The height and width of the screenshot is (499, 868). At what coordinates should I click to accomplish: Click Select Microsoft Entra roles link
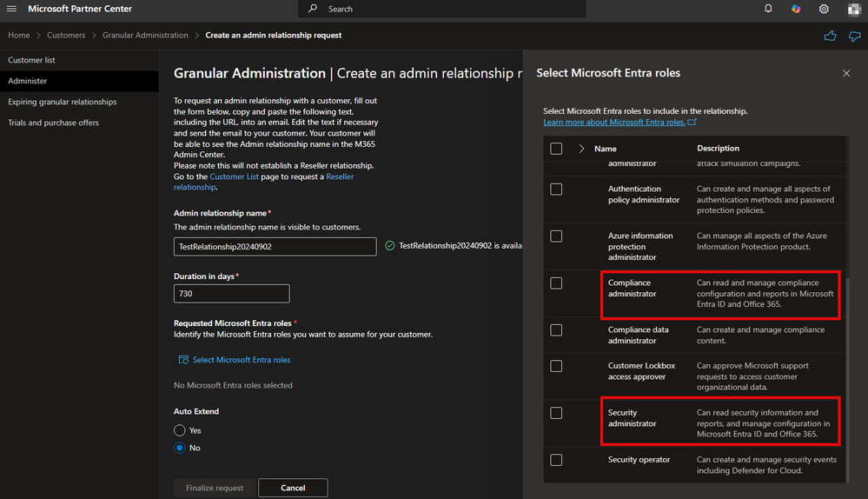coord(242,360)
